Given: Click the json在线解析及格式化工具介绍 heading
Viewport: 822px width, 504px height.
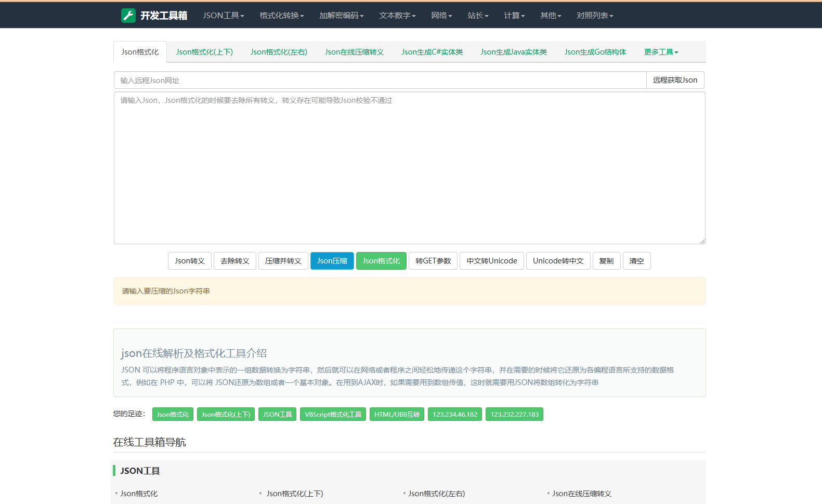Looking at the screenshot, I should [x=194, y=353].
